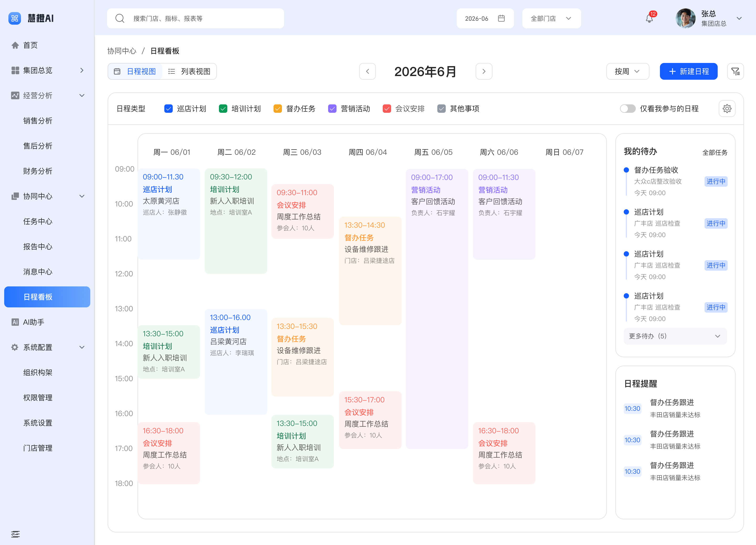Viewport: 756px width, 545px height.
Task: Click the notification bell icon
Action: click(x=649, y=19)
